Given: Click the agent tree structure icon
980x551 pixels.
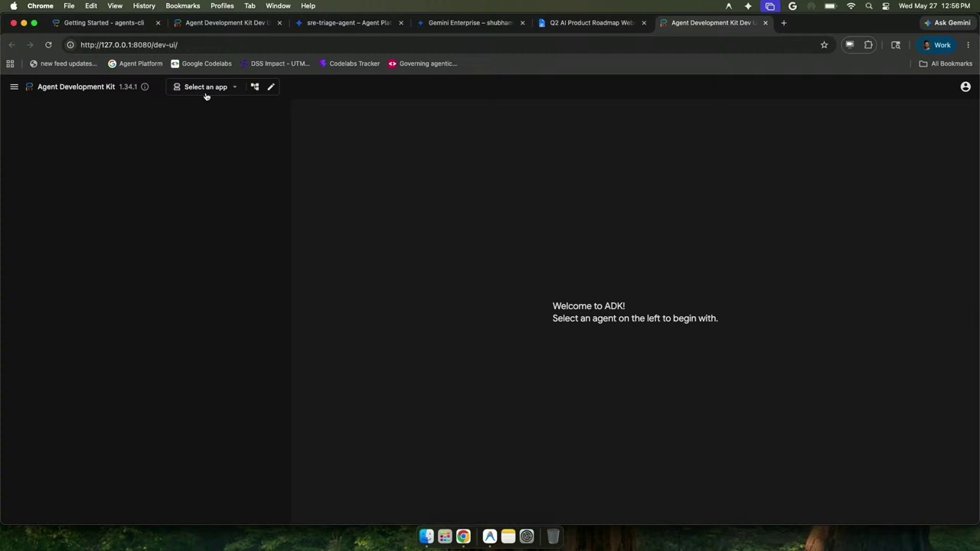Looking at the screenshot, I should pos(255,86).
